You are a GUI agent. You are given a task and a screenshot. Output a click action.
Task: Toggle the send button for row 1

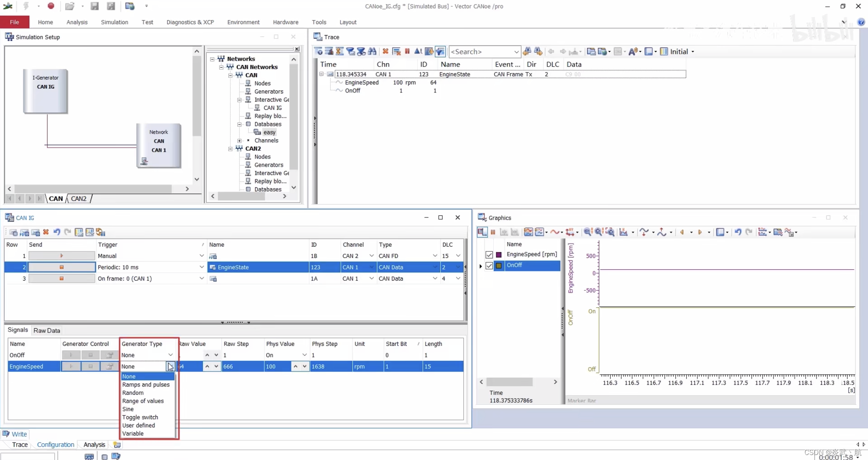coord(61,256)
